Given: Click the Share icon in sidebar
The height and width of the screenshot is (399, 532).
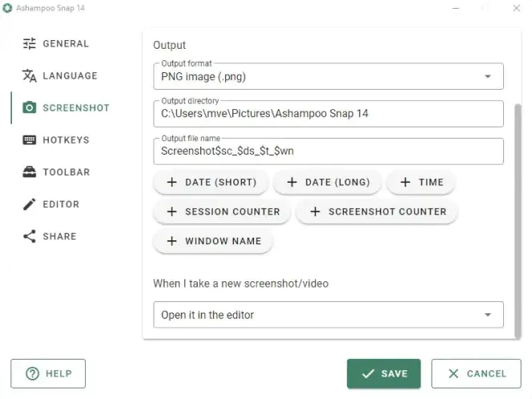Looking at the screenshot, I should tap(30, 236).
